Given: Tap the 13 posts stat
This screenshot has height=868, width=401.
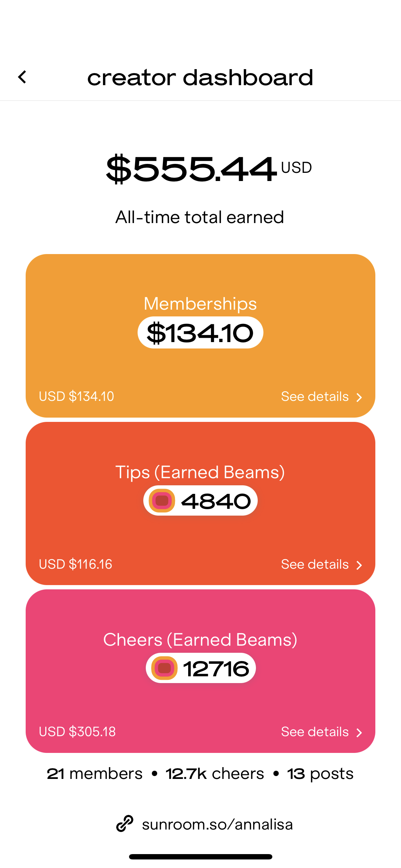Looking at the screenshot, I should 320,774.
